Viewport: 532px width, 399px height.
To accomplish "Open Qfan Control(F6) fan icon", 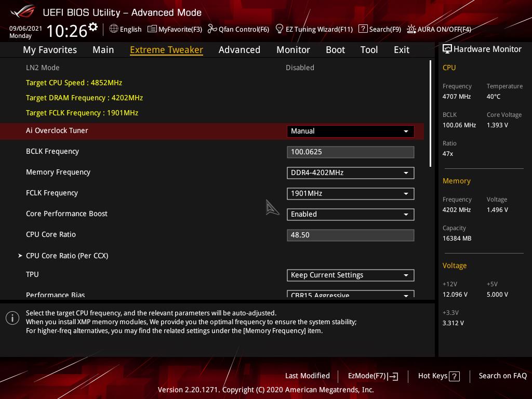I will tap(212, 29).
